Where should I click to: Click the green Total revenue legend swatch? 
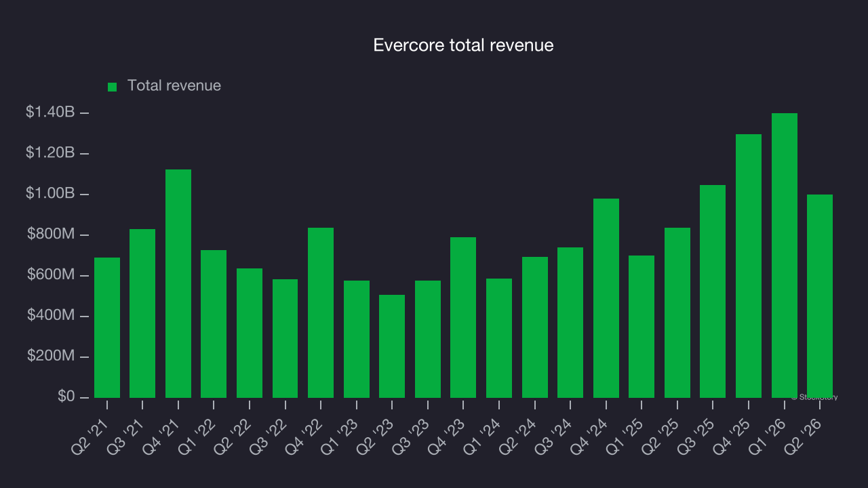click(113, 87)
